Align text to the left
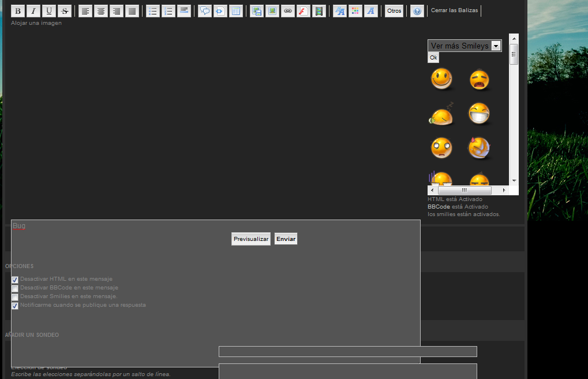The width and height of the screenshot is (588, 379). click(x=85, y=11)
